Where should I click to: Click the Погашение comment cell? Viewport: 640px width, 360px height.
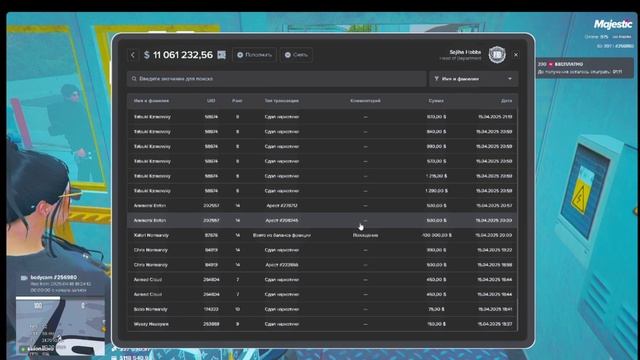[x=365, y=235]
